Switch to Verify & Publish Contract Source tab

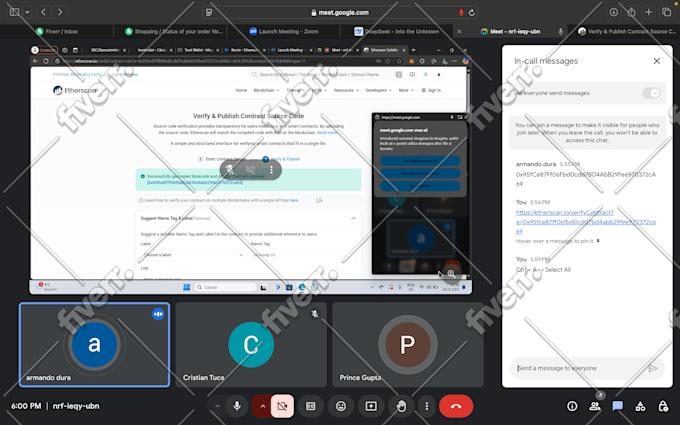(x=627, y=31)
